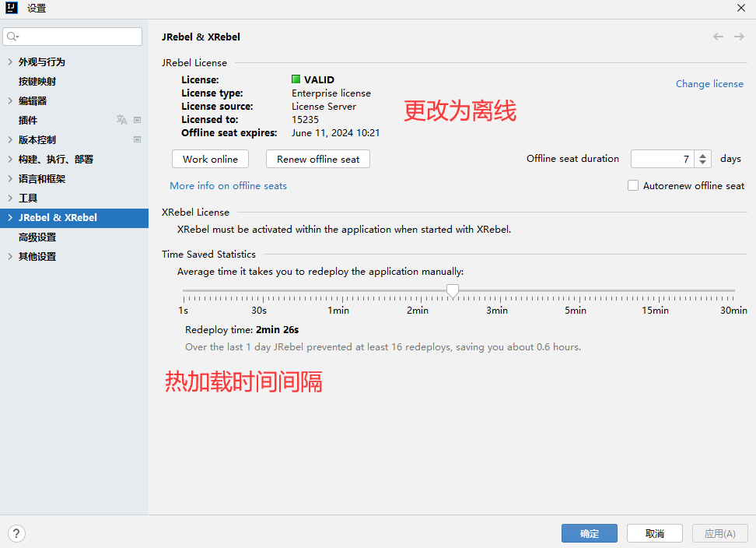Close the 设置 dialog window
The image size is (756, 548).
741,9
